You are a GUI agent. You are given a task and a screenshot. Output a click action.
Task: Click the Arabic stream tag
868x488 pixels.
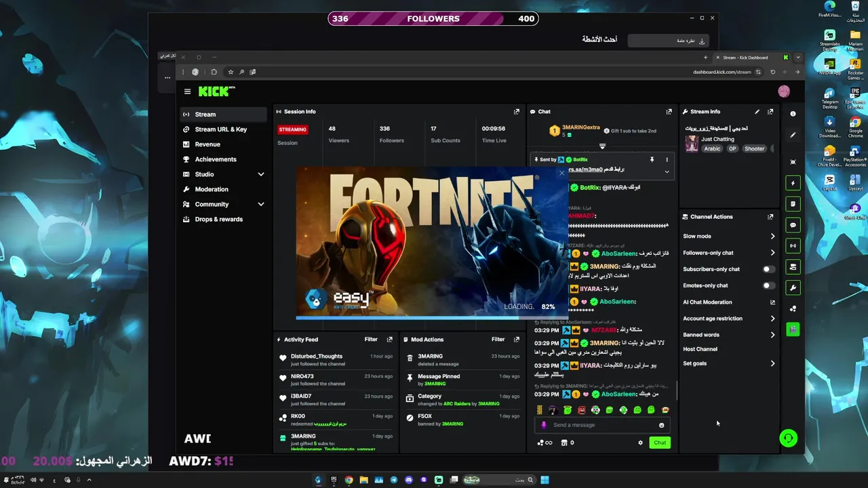tap(712, 148)
